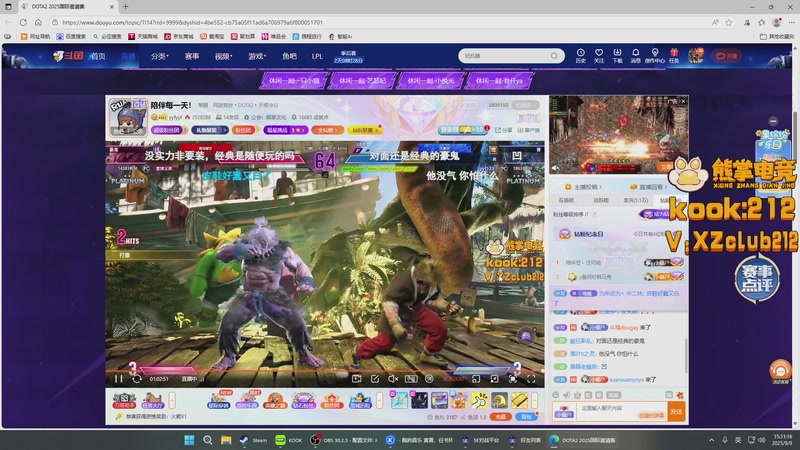The height and width of the screenshot is (450, 800).
Task: Select the 活跃榜 tab in chat panel
Action: point(601,201)
